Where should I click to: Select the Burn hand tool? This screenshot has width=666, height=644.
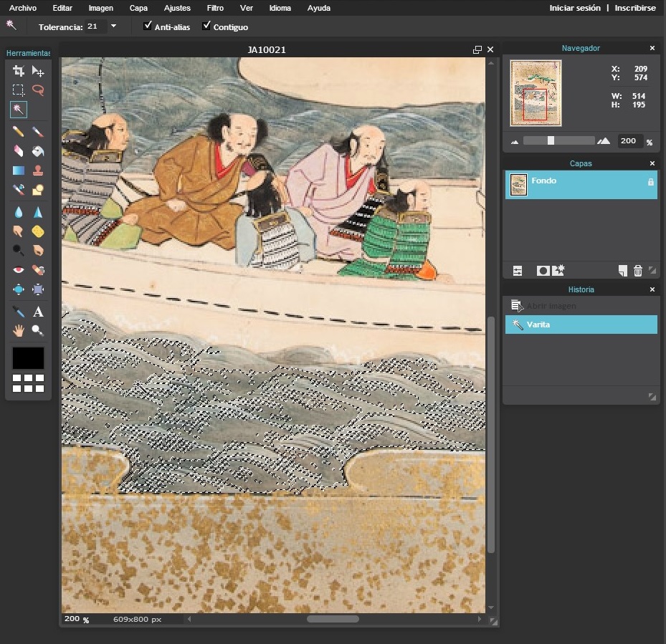38,250
